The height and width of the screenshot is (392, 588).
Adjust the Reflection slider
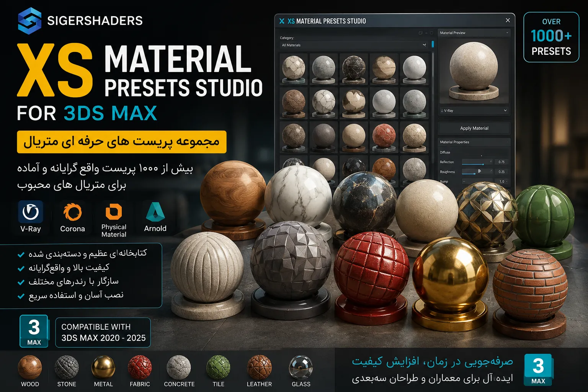click(477, 162)
